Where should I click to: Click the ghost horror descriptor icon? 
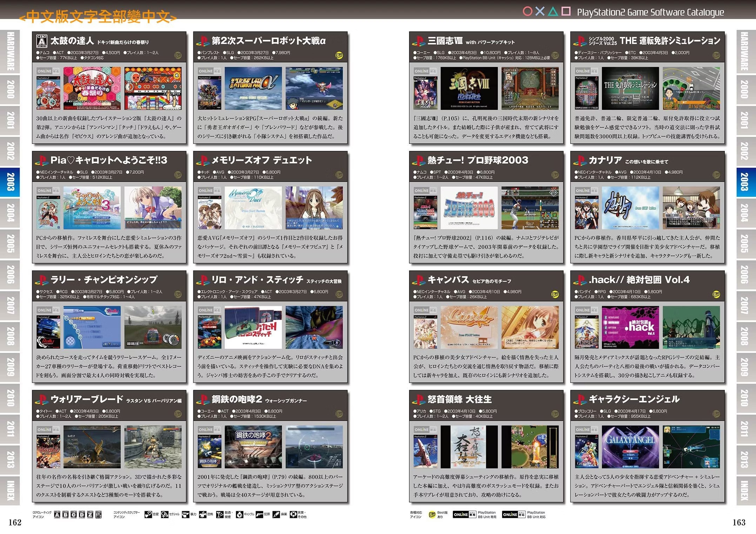[x=203, y=514]
